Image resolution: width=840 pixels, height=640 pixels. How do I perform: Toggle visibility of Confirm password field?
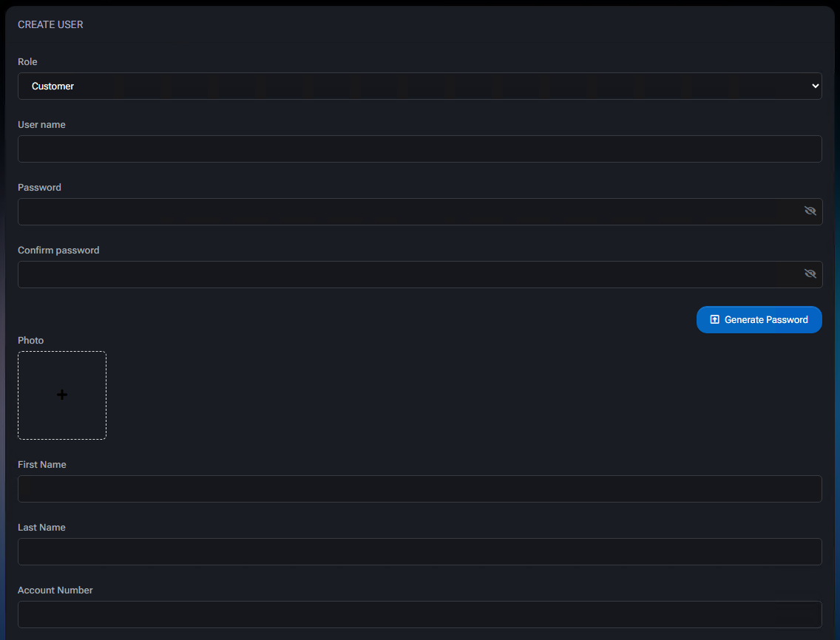click(810, 273)
